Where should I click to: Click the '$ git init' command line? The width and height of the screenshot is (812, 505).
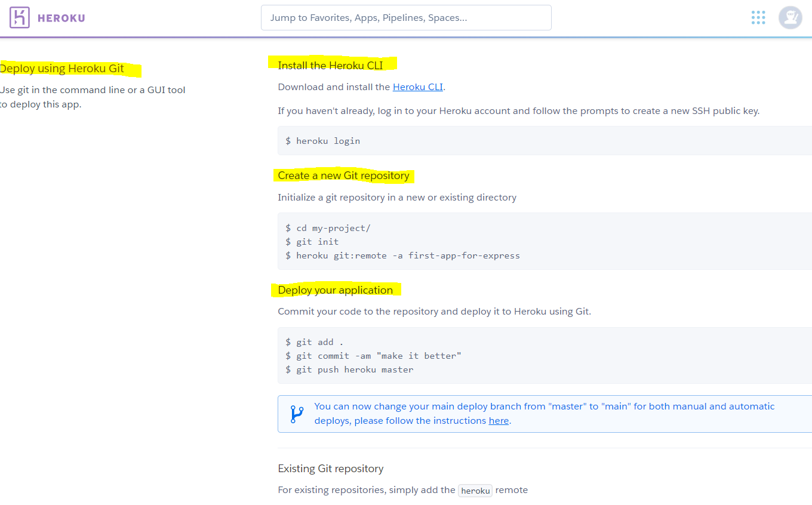[x=312, y=242]
